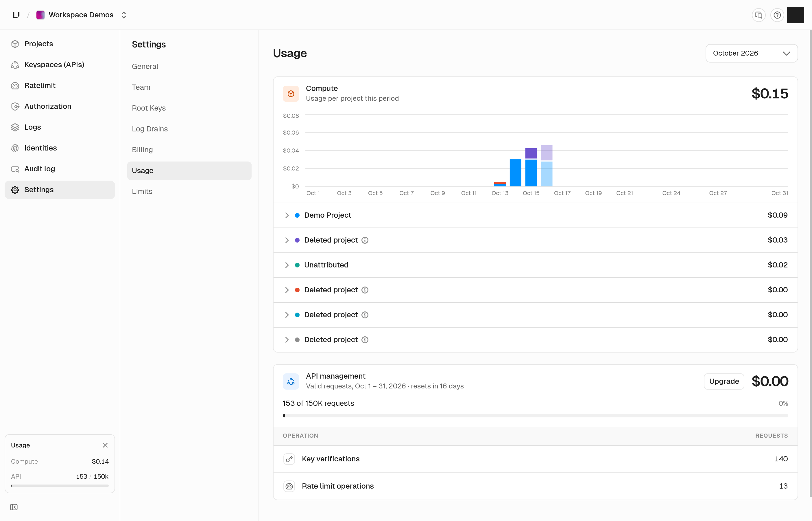Expand the Unattributed row

(x=535, y=265)
